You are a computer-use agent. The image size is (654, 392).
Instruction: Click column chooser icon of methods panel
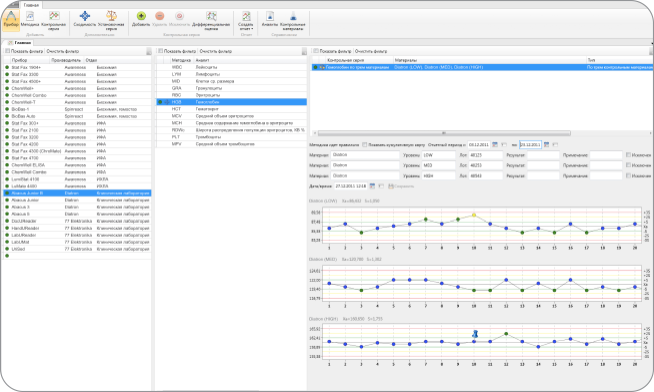click(304, 51)
